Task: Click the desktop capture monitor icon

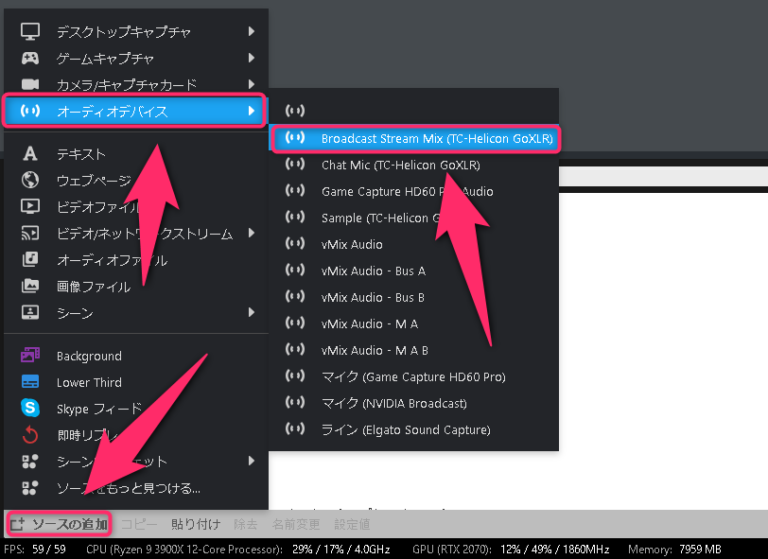Action: coord(30,31)
